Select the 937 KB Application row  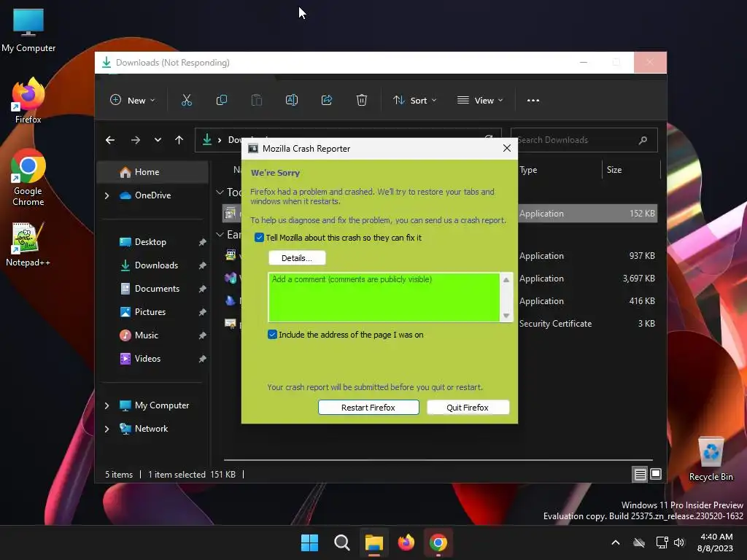pyautogui.click(x=440, y=256)
